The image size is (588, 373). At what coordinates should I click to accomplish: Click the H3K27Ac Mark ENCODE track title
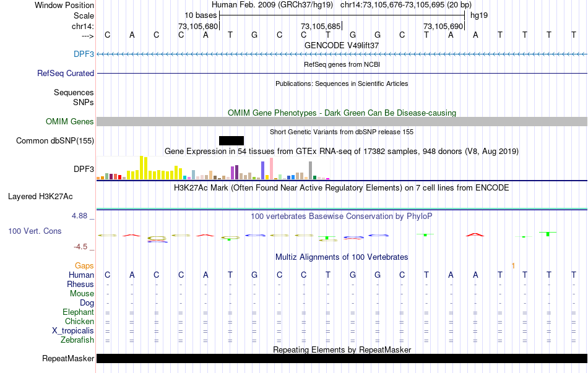tap(342, 188)
